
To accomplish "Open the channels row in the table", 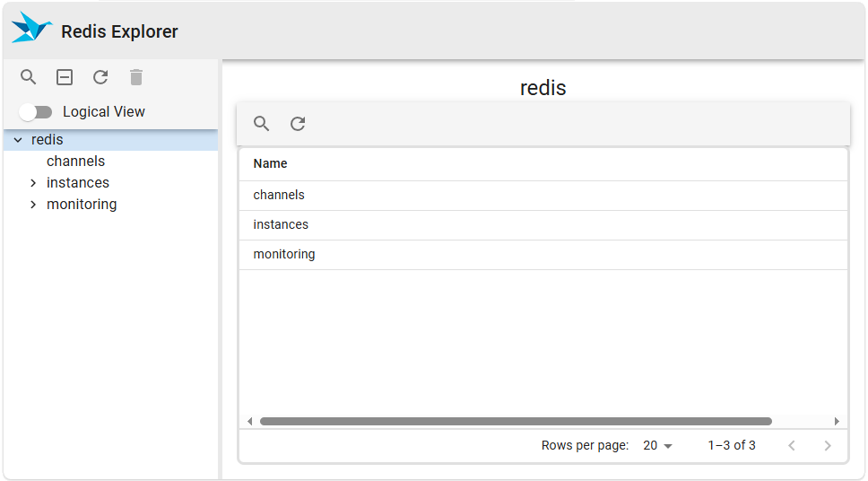I will pos(279,195).
